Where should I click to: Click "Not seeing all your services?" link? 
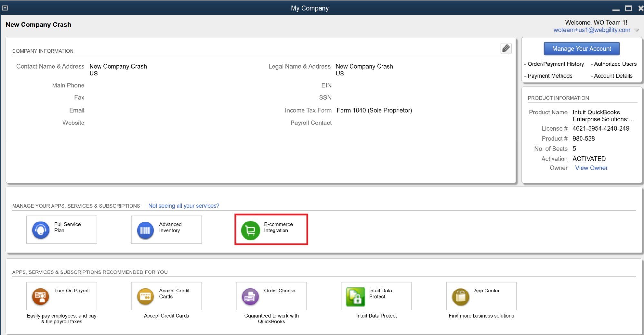pyautogui.click(x=184, y=206)
